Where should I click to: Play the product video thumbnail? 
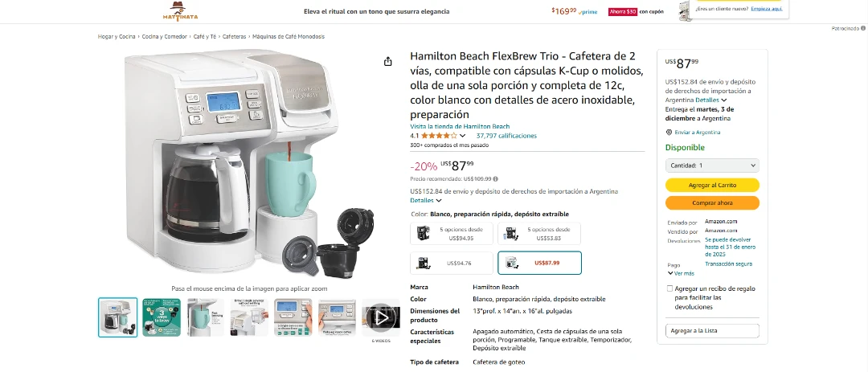381,317
